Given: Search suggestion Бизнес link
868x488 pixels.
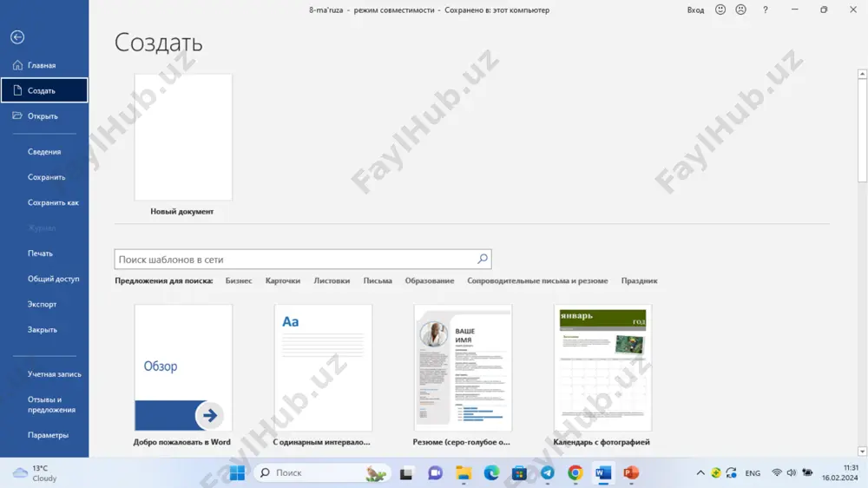Looking at the screenshot, I should coord(239,280).
